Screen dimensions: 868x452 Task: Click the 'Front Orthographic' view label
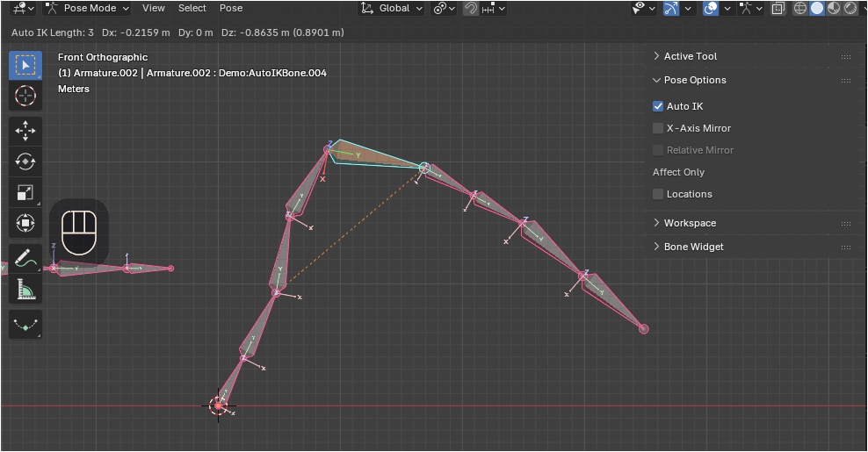pyautogui.click(x=103, y=57)
